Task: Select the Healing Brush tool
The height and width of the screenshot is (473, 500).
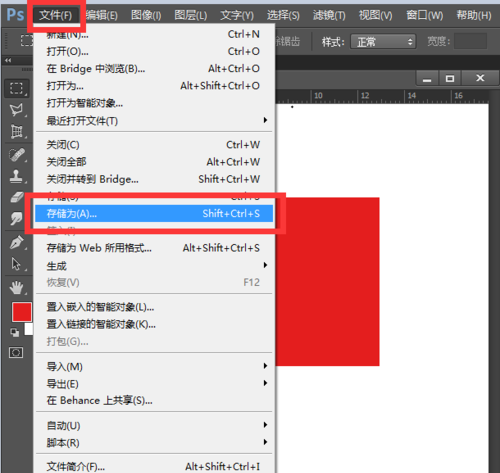Action: (16, 155)
